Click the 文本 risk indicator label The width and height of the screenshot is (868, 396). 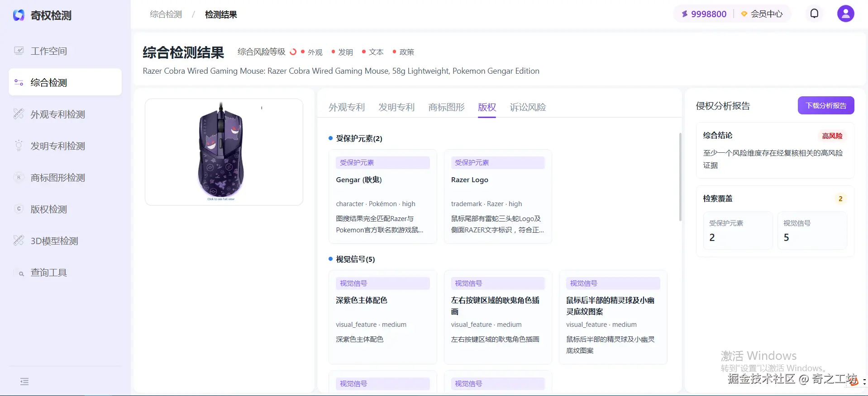click(376, 52)
